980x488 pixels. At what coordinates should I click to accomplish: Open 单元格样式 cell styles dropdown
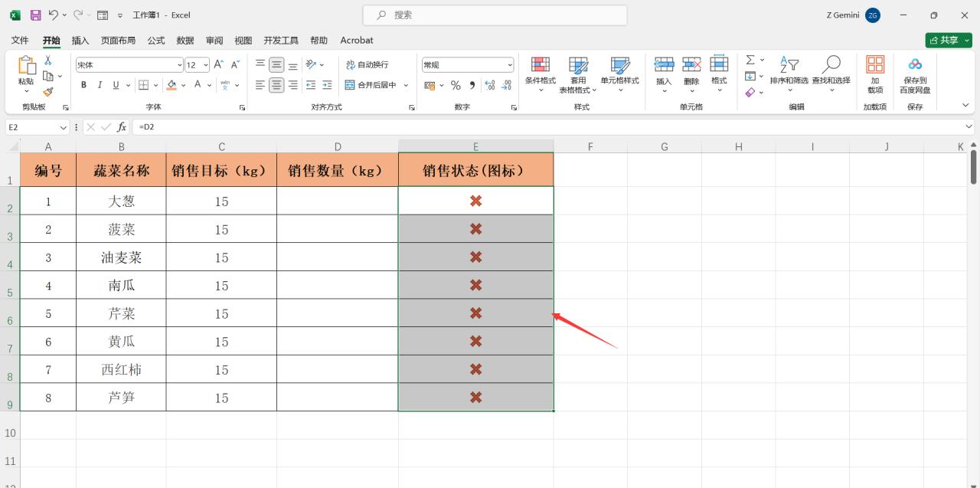coord(620,74)
